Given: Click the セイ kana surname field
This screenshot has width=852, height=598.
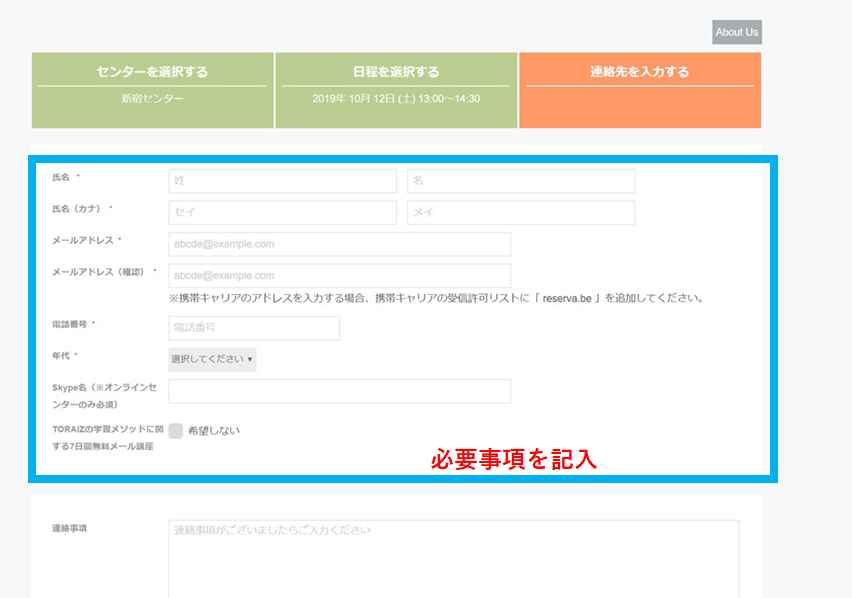Looking at the screenshot, I should [282, 213].
